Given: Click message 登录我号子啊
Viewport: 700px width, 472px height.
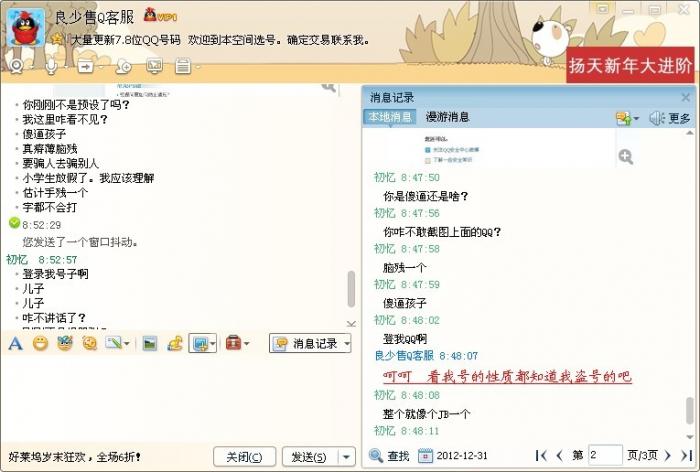Looking at the screenshot, I should 55,274.
